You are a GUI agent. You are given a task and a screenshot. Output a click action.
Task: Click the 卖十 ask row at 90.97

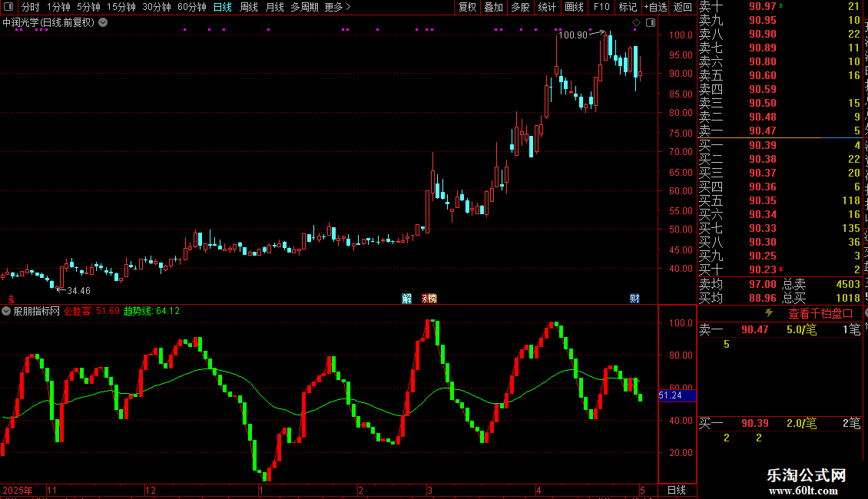click(780, 6)
